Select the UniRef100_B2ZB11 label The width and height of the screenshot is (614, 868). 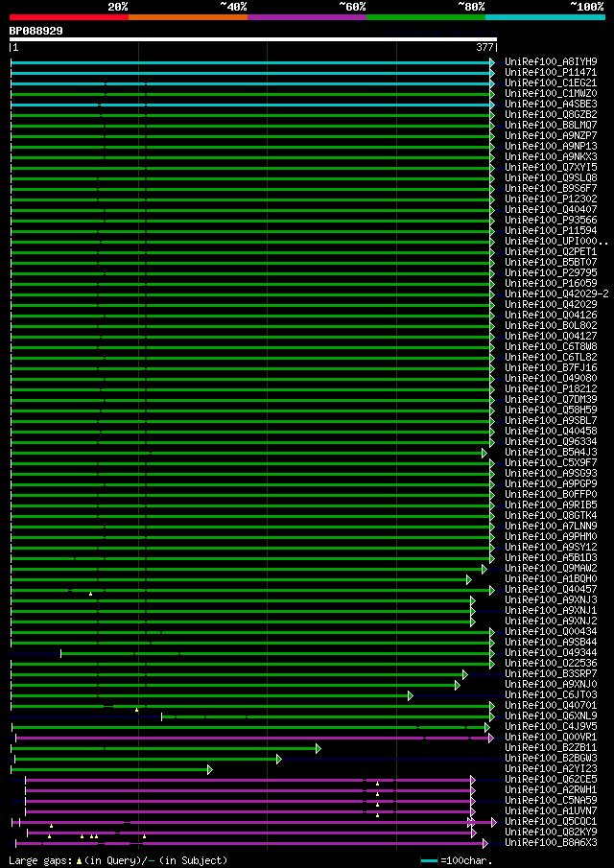[551, 747]
